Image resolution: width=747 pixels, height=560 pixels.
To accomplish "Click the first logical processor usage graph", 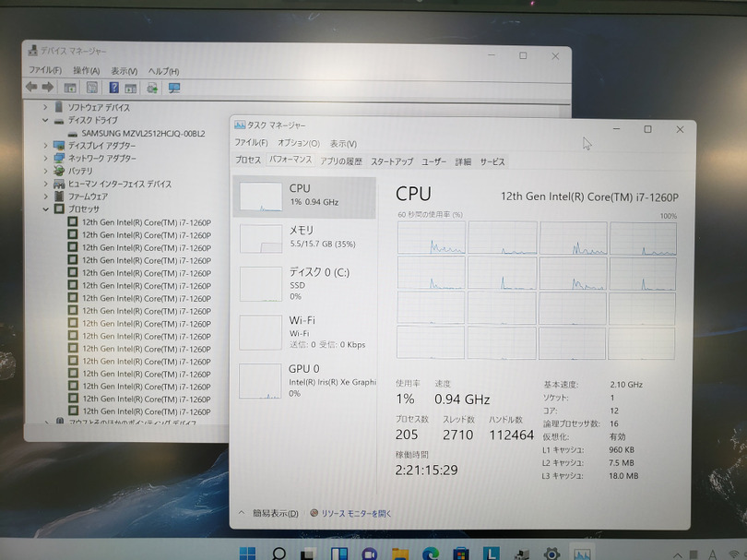I will (432, 237).
